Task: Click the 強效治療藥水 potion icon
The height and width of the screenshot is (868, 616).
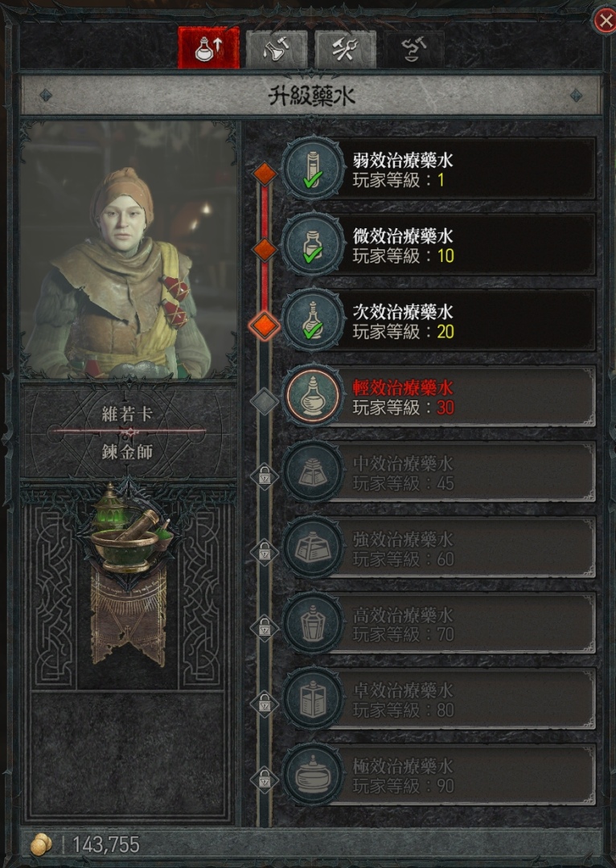Action: (x=313, y=548)
